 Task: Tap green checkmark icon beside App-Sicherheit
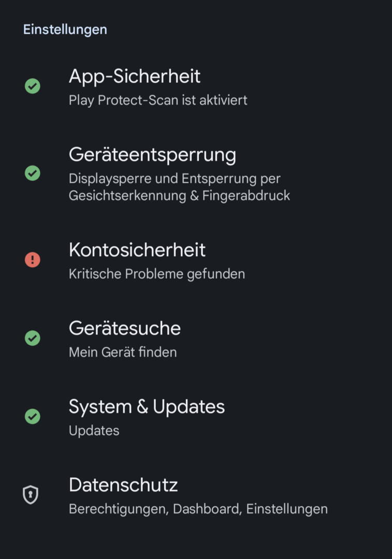coord(33,86)
